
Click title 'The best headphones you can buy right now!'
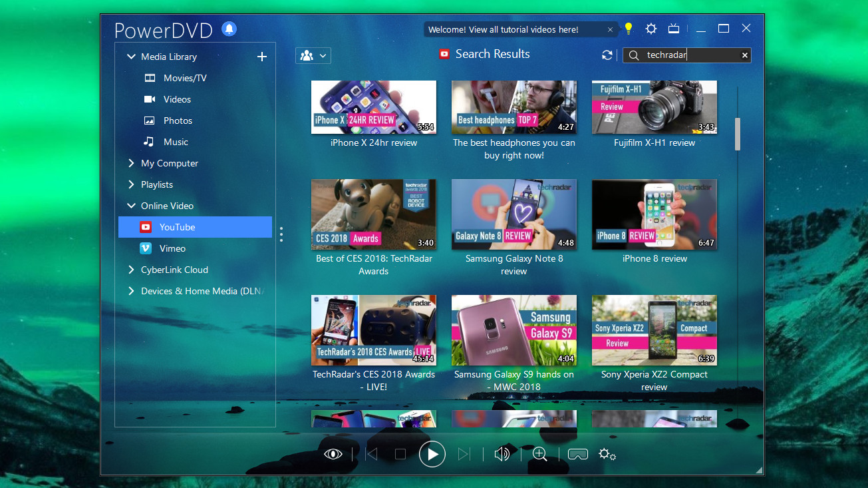(x=514, y=149)
